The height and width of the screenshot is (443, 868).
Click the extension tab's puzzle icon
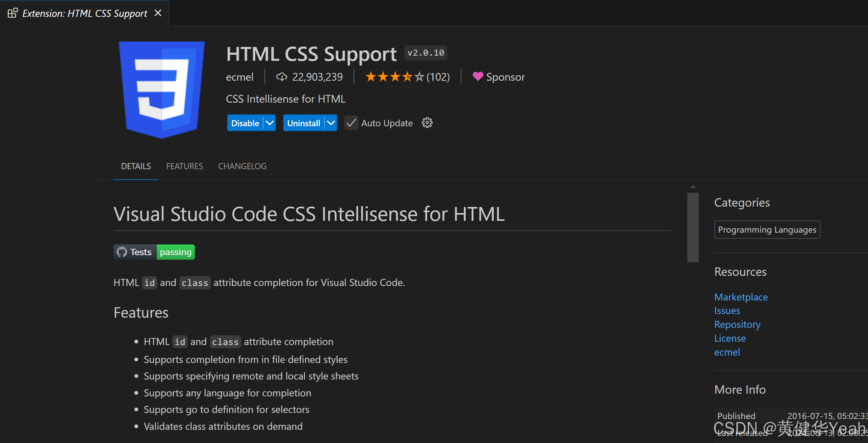click(12, 13)
